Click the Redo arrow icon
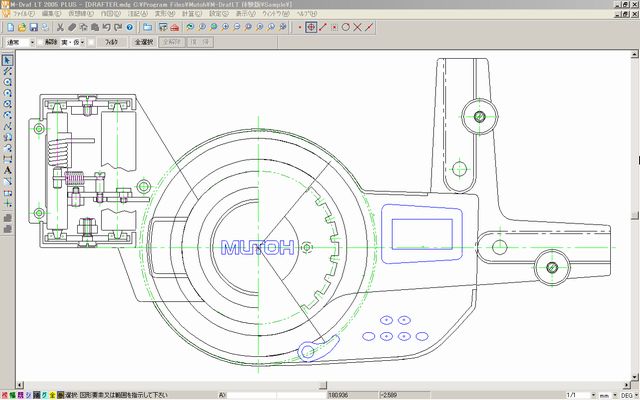 [x=118, y=27]
